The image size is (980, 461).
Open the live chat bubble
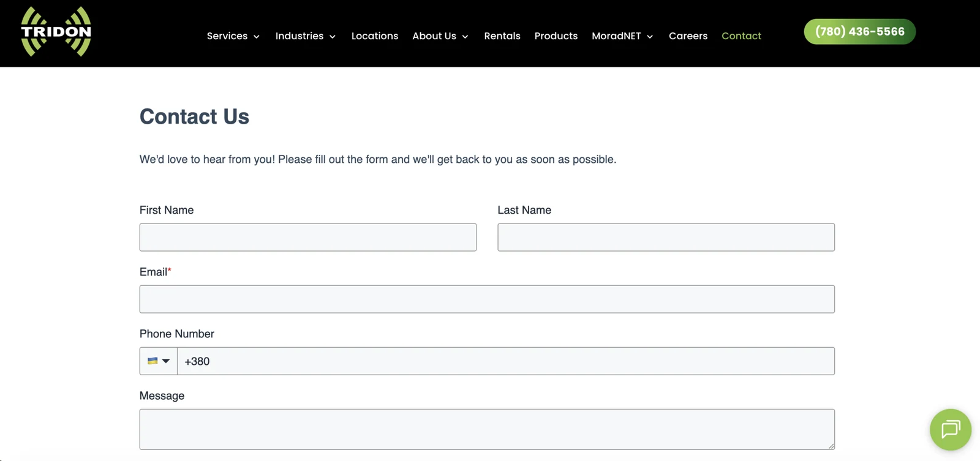click(950, 429)
